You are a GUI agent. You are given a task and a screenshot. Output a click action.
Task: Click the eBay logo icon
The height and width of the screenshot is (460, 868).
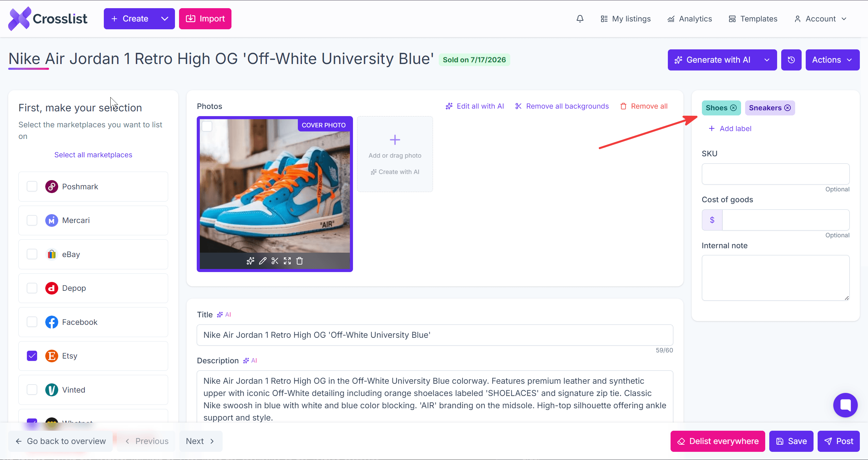pyautogui.click(x=52, y=254)
